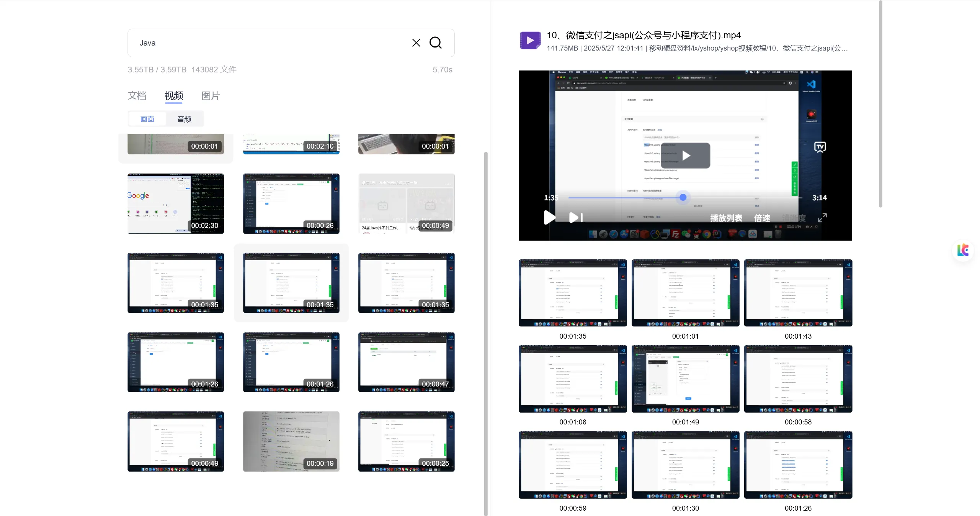This screenshot has height=516, width=980.
Task: Jump to the 00:00:59 frame preview
Action: coord(573,465)
